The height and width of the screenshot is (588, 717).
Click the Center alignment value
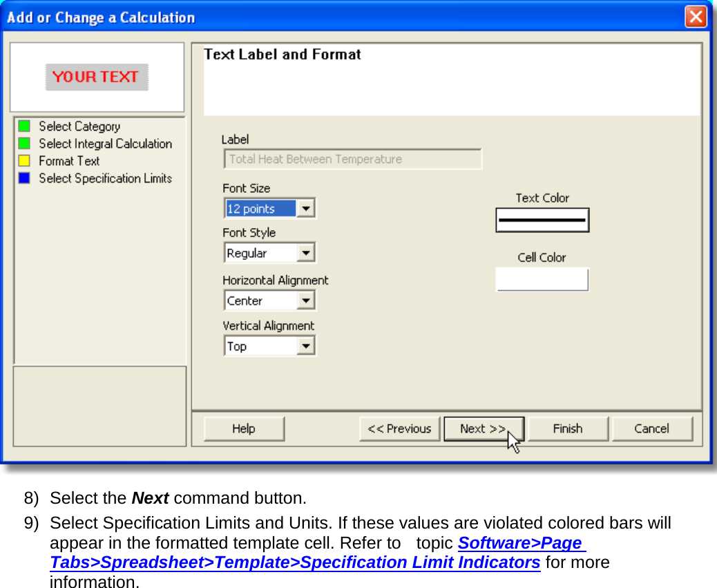(260, 301)
